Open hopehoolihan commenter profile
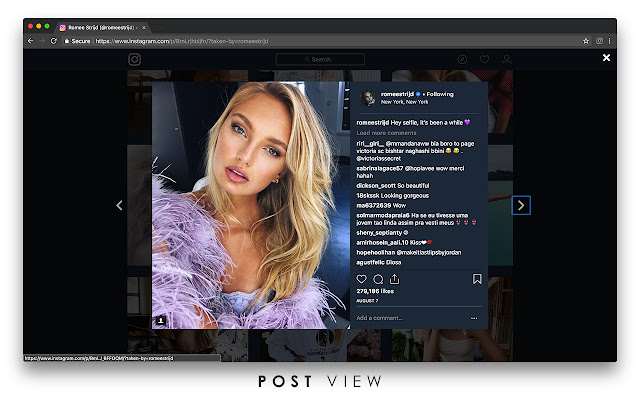The image size is (640, 400). tap(376, 253)
